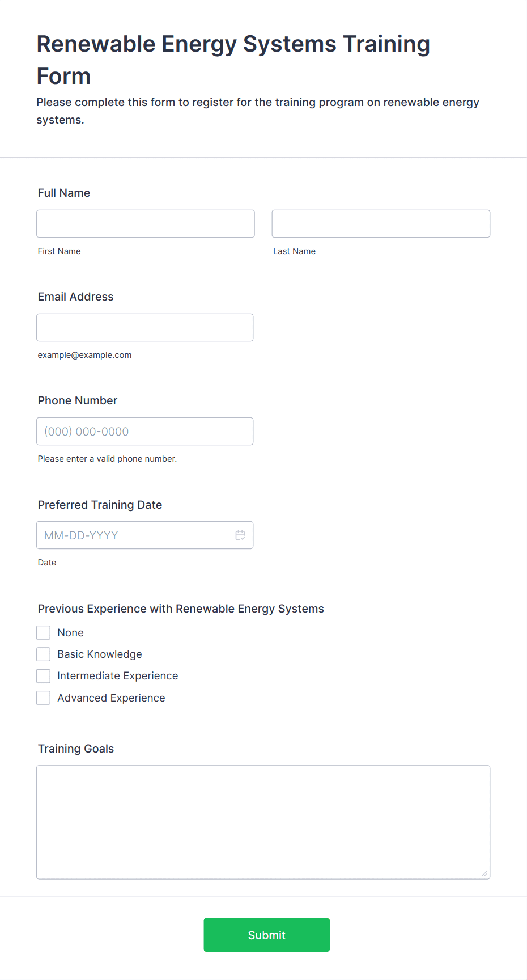Viewport: 527px width, 980px height.
Task: Tick the Basic Knowledge checkbox
Action: pos(44,654)
